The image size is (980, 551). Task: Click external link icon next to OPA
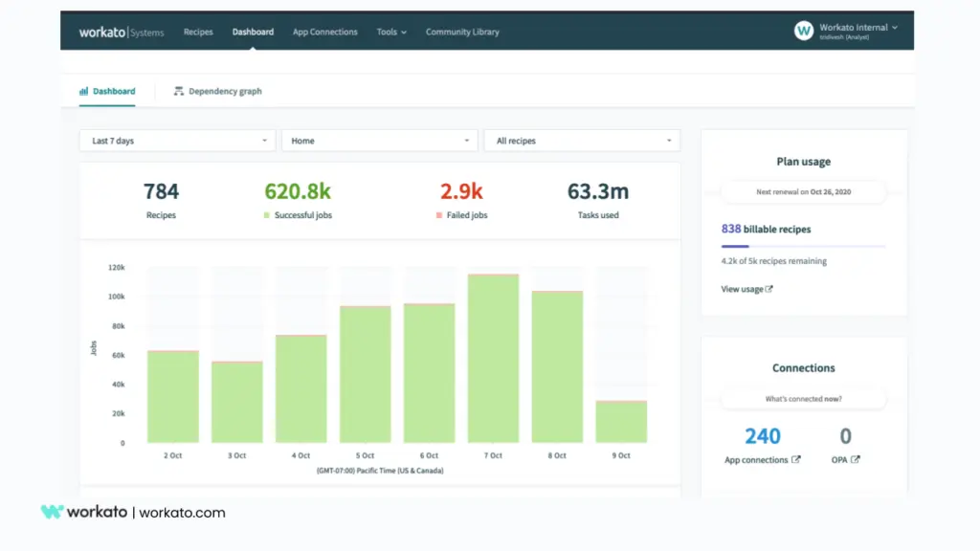pyautogui.click(x=856, y=460)
